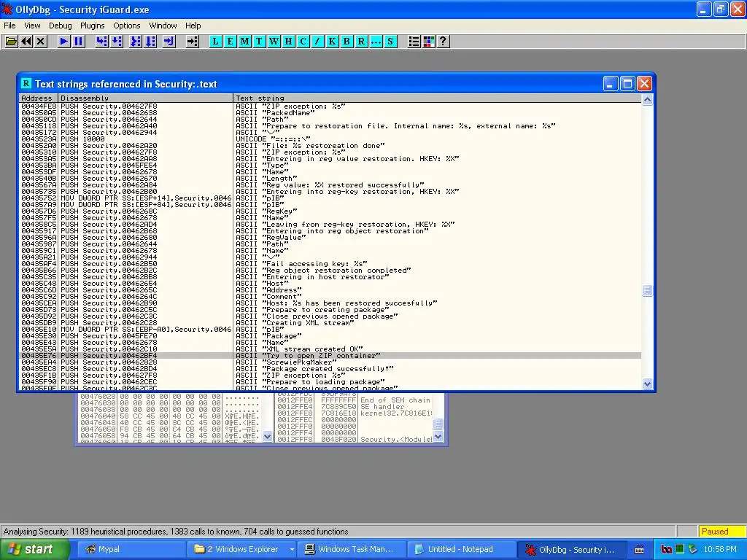Open the Debug menu
This screenshot has height=560, width=747.
(x=61, y=26)
